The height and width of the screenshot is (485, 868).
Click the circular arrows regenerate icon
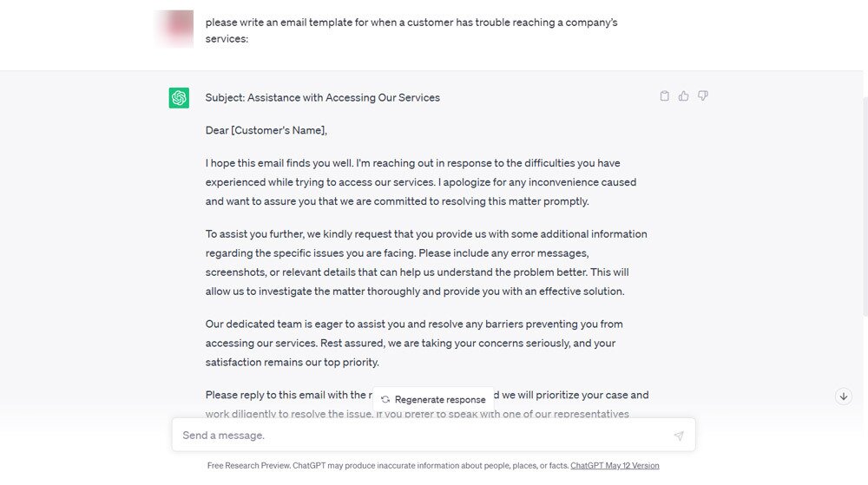click(385, 400)
